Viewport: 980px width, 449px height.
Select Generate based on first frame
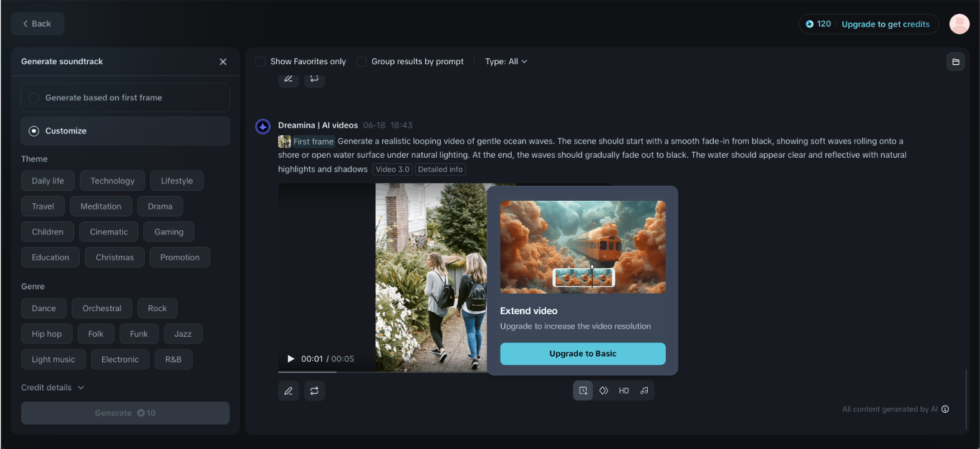[x=125, y=98]
